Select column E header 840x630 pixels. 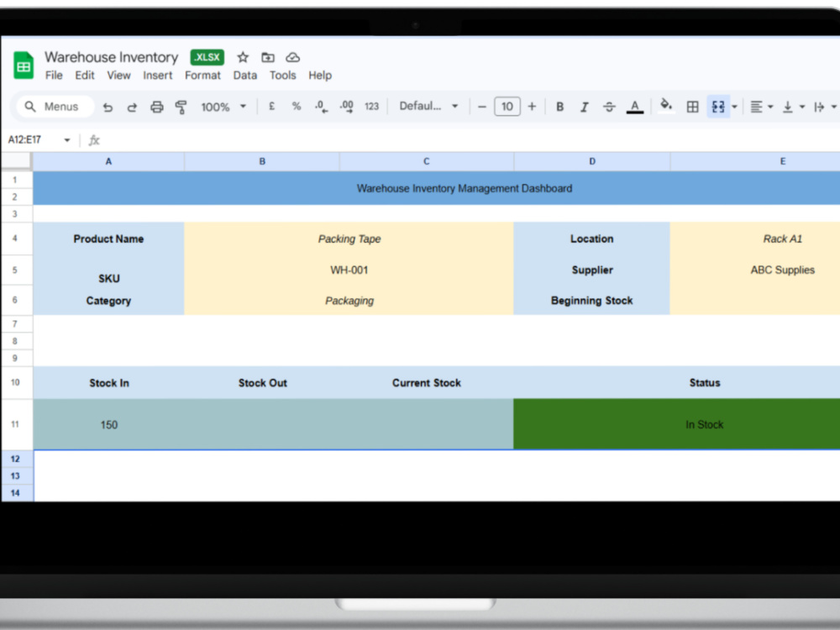[755, 161]
